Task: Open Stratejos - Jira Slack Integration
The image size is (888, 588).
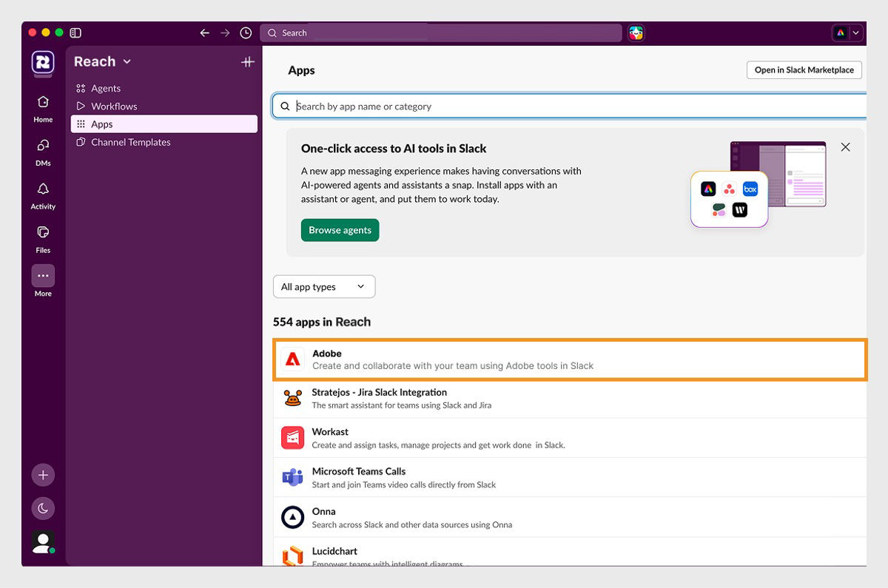Action: pyautogui.click(x=570, y=399)
